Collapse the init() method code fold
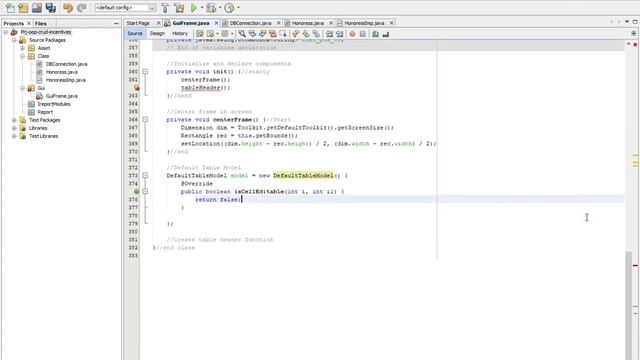 [145, 71]
